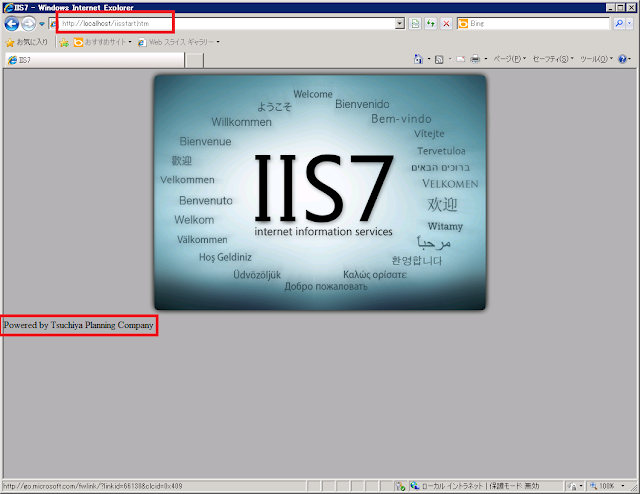Open the Web スライス ギャラリー link
The width and height of the screenshot is (640, 494).
tap(179, 42)
